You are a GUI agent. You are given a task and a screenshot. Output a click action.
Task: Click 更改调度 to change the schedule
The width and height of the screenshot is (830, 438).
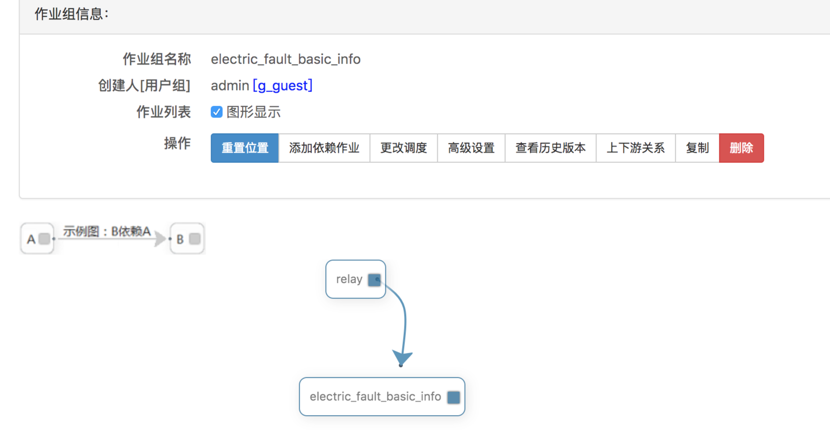pos(403,148)
